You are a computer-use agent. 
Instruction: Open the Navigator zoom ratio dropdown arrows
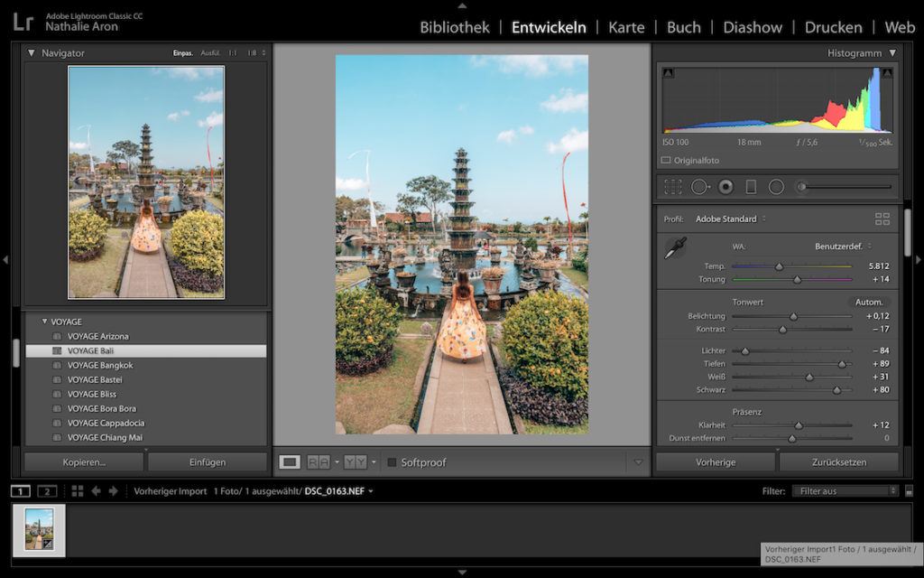point(263,52)
